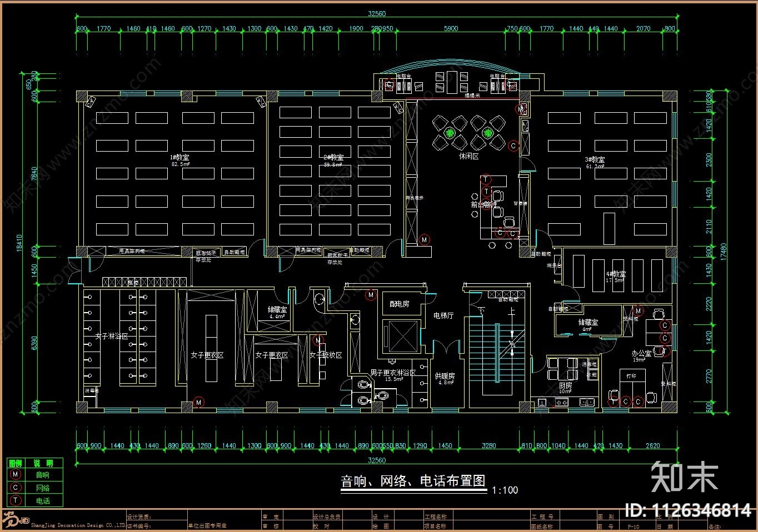Click the 18410 vertical dimension text

19,243
